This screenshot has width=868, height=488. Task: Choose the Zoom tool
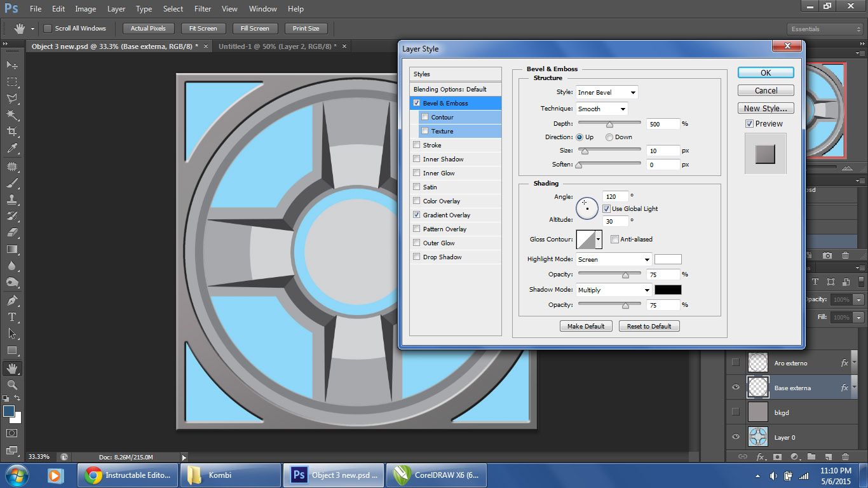11,385
